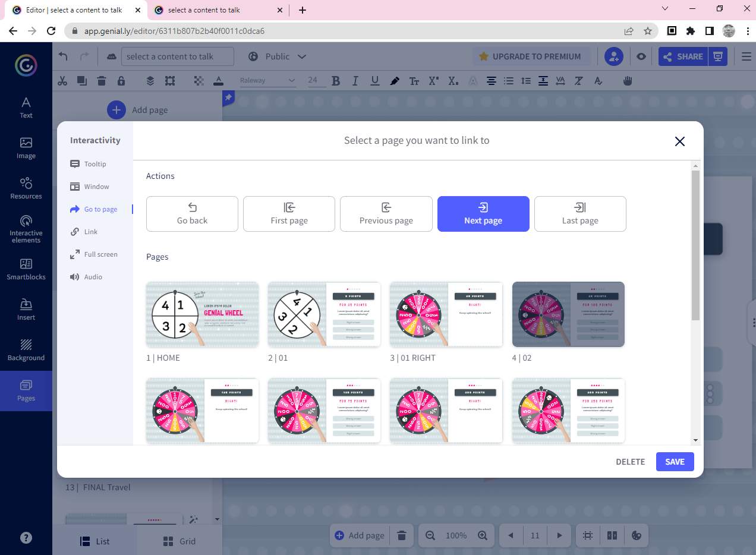Screen dimensions: 756x555
Task: Click the preview eye icon
Action: (x=641, y=56)
